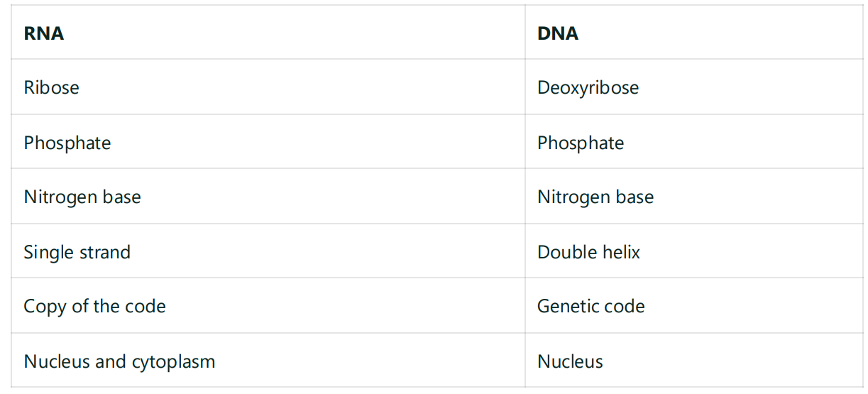Click Phosphate in the RNA column

click(x=67, y=143)
